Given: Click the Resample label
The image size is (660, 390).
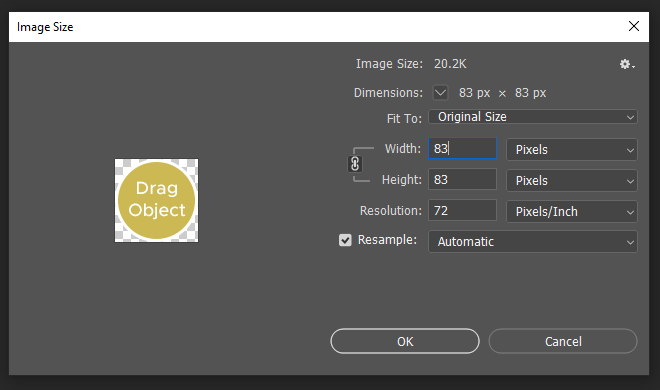Looking at the screenshot, I should click(387, 240).
